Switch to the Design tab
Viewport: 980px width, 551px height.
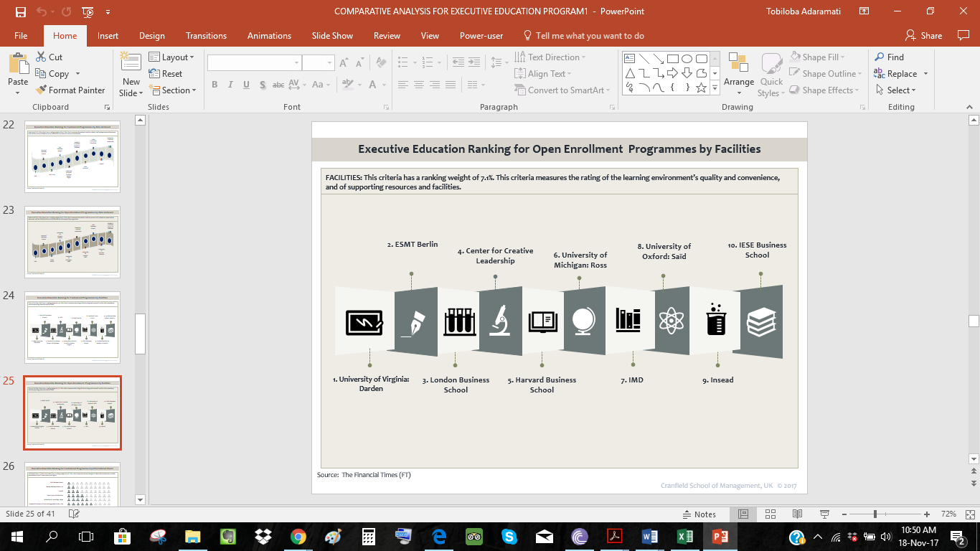tap(151, 36)
